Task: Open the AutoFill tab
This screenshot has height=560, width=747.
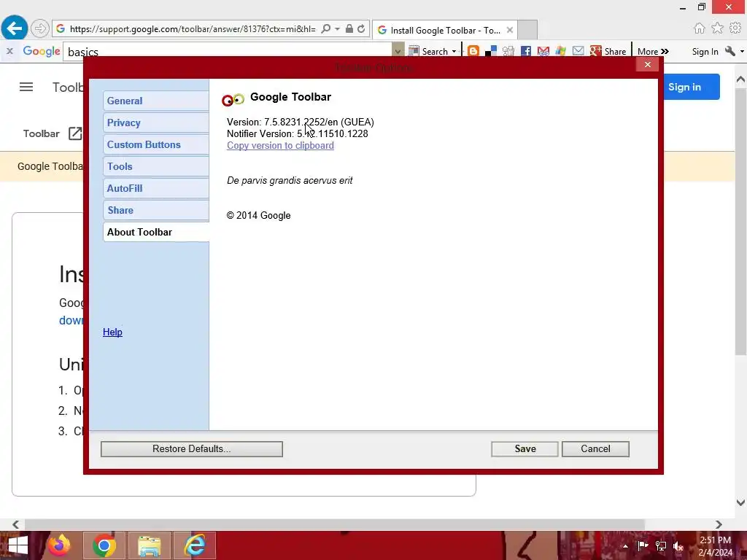Action: tap(156, 189)
